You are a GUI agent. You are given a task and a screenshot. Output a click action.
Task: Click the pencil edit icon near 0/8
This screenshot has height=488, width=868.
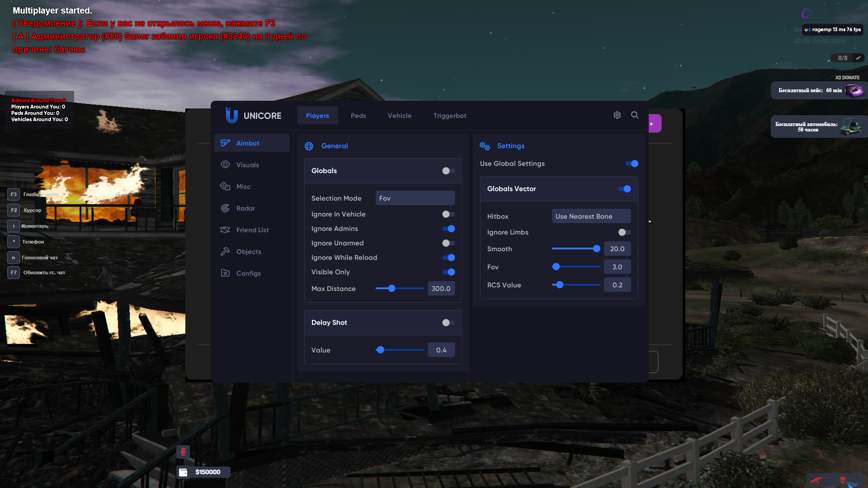click(x=858, y=58)
